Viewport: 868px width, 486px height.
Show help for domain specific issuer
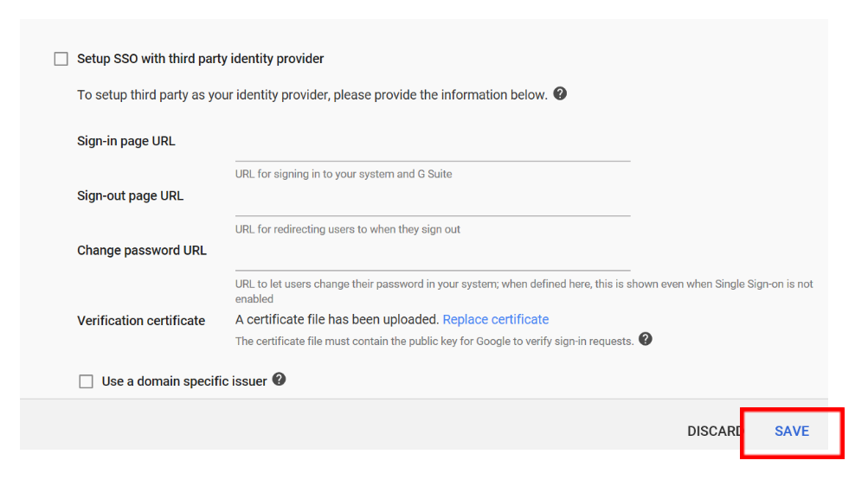tap(279, 380)
